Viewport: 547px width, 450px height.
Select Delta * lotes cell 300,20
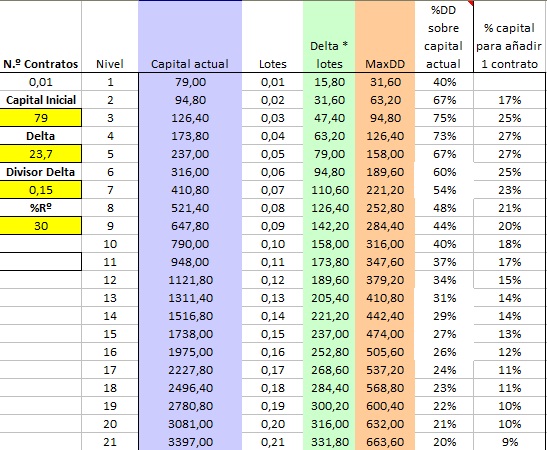(329, 406)
